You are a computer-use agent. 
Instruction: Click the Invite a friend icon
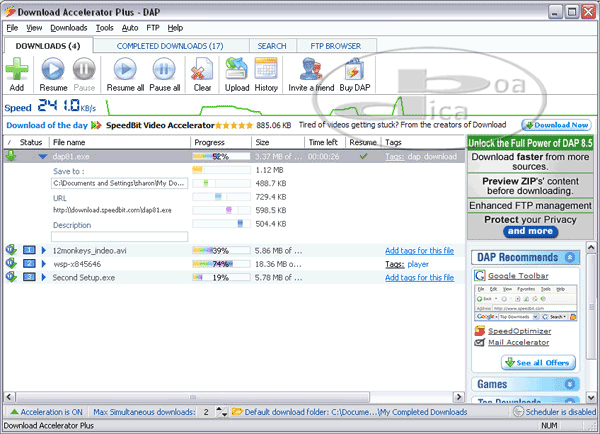(311, 69)
